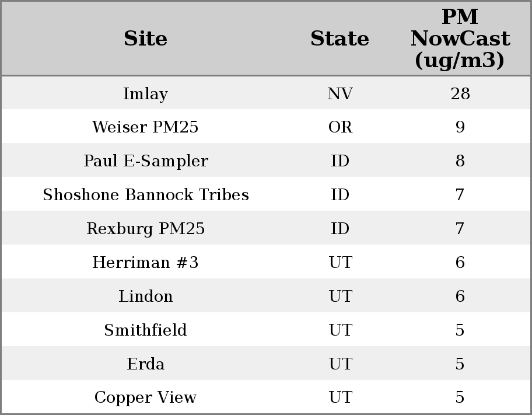Click the NV state cell

(x=339, y=94)
